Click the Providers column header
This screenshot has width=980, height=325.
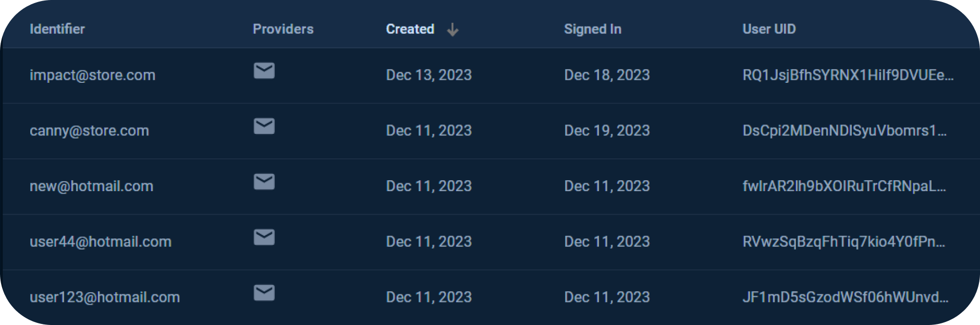point(283,29)
